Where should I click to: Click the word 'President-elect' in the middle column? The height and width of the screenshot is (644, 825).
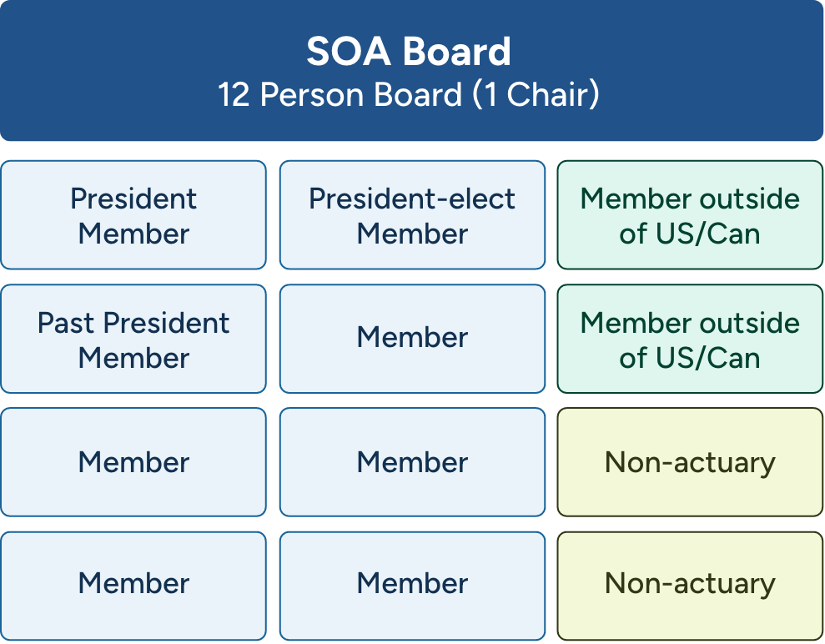(x=412, y=199)
